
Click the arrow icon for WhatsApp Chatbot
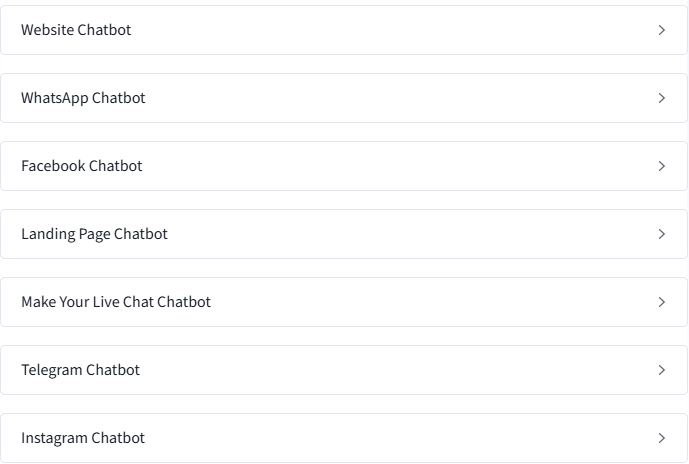coord(662,98)
